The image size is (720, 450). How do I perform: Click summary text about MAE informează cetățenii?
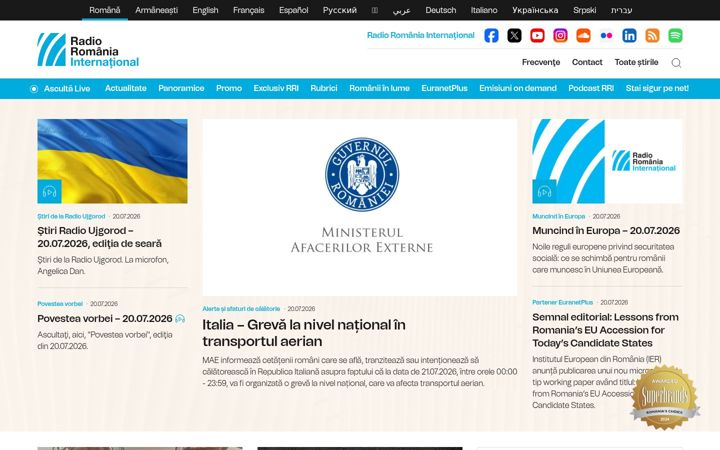360,371
